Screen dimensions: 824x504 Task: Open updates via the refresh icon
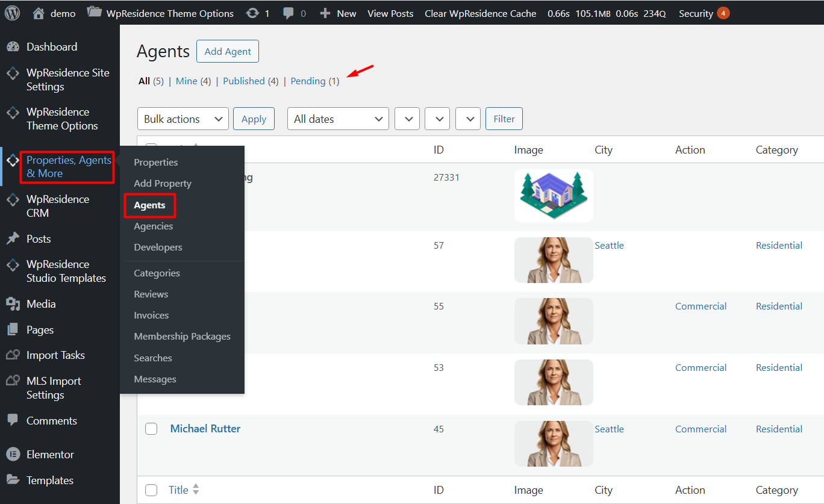click(253, 13)
